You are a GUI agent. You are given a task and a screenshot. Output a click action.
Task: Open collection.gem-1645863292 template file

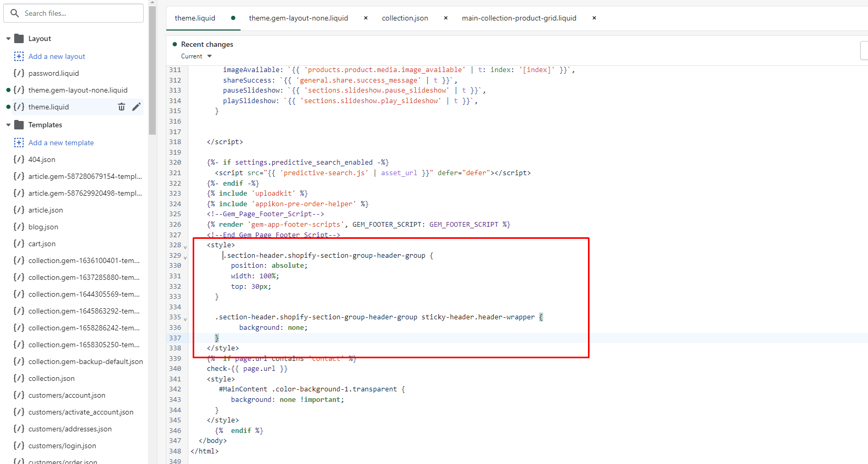(84, 311)
